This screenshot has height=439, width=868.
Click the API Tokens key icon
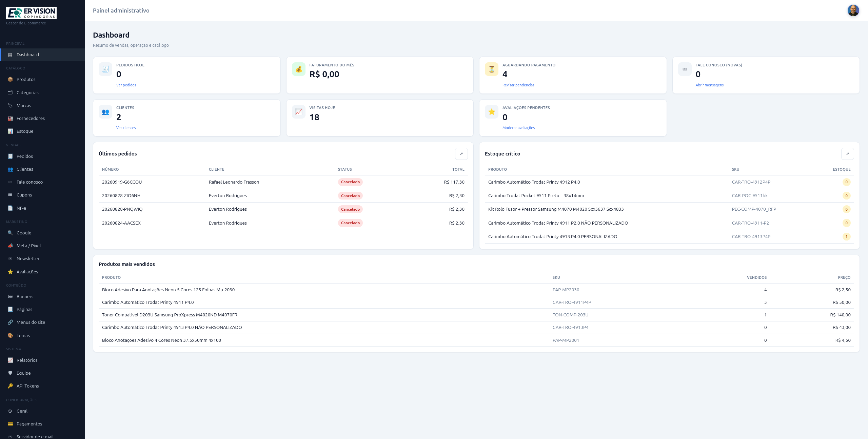coord(10,386)
